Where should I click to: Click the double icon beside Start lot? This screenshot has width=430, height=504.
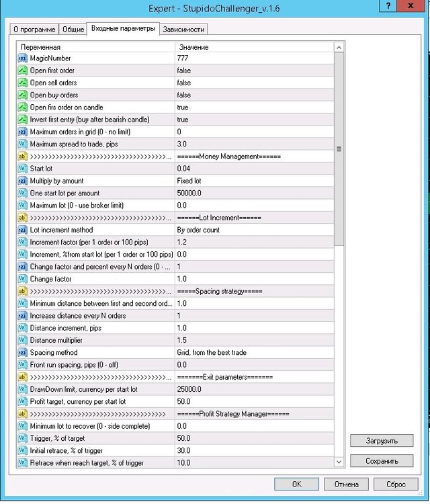click(22, 169)
